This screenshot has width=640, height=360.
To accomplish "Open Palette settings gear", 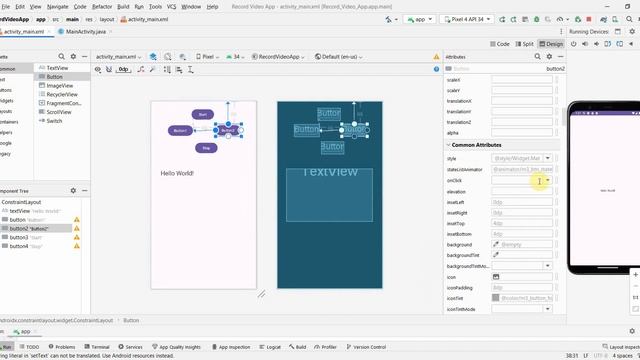I will pos(73,56).
